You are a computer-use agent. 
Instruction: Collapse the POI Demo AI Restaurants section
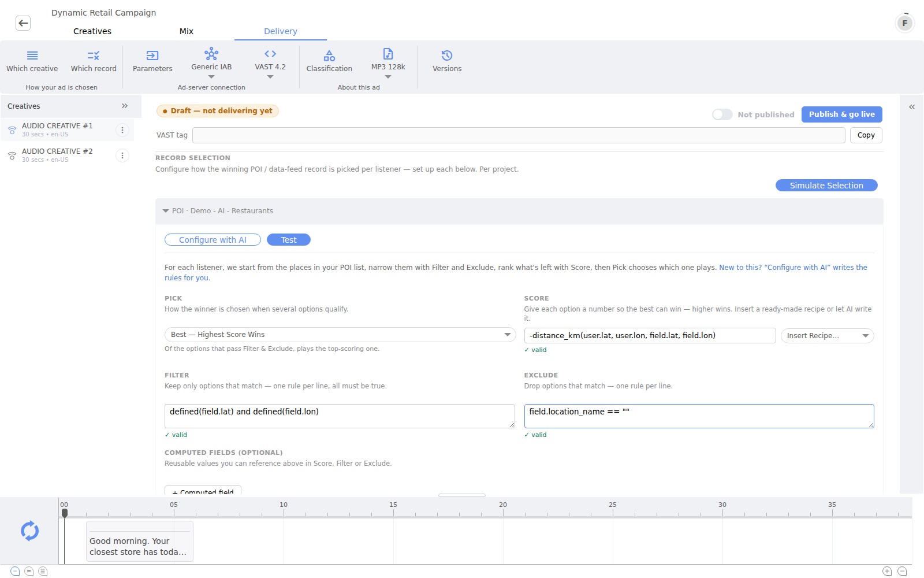pyautogui.click(x=166, y=211)
